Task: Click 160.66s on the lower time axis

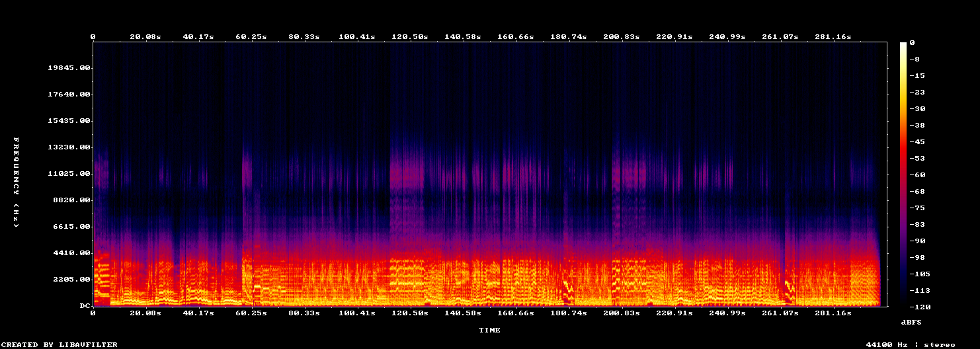Action: point(516,313)
